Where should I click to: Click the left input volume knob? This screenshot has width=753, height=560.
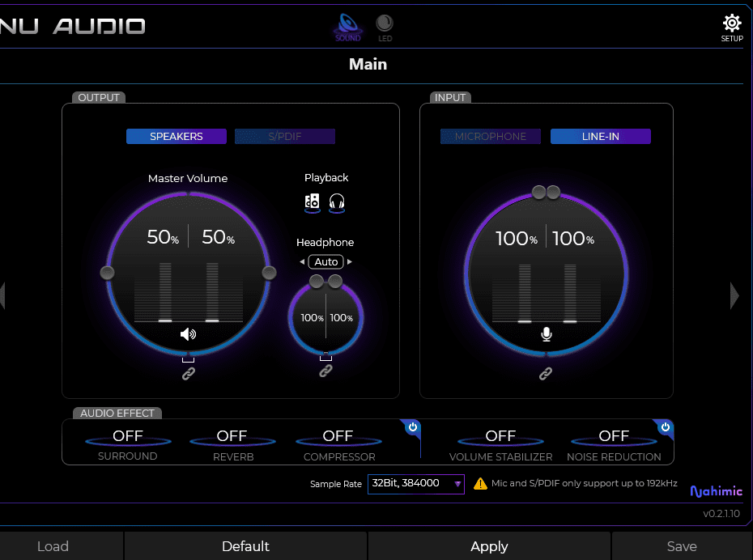point(538,193)
